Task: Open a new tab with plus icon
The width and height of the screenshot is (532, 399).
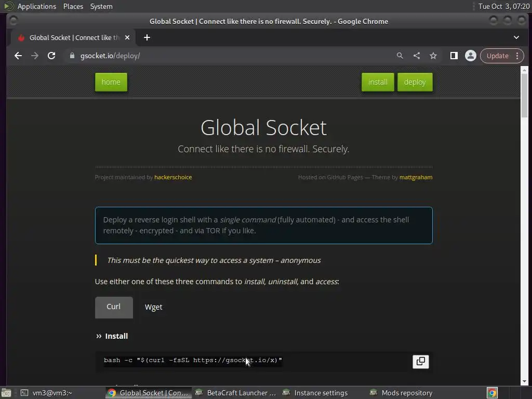Action: 147,37
